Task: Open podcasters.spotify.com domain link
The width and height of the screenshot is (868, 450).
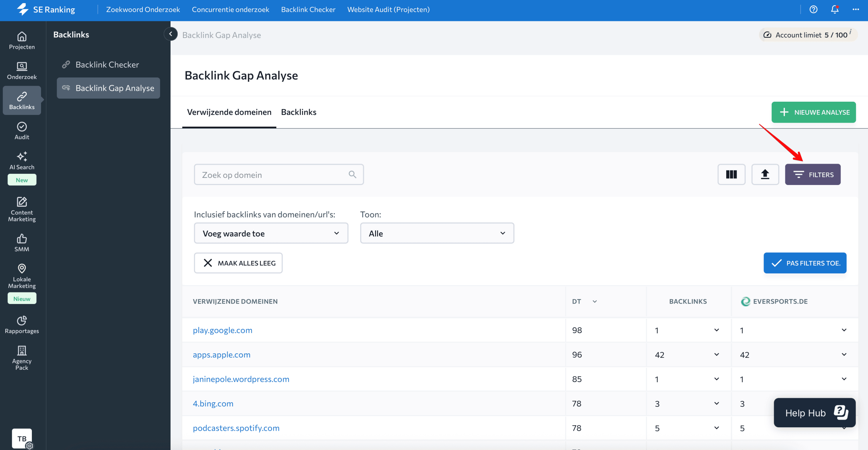Action: 236,428
